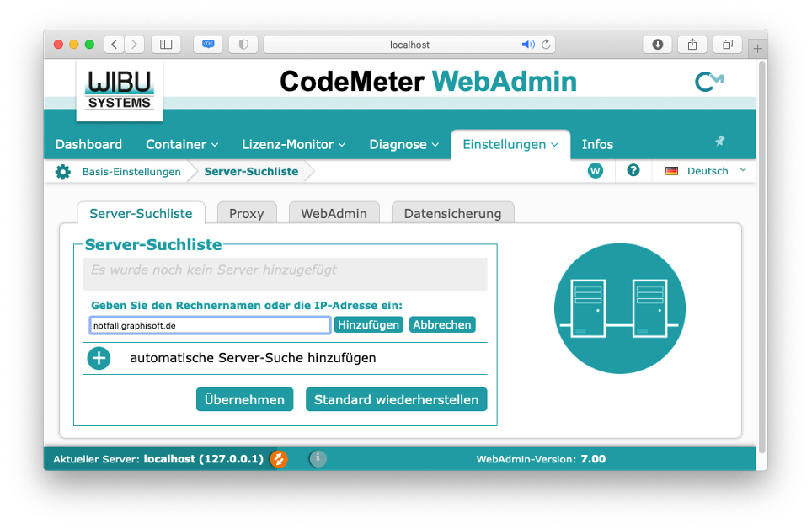
Task: Expand the Container menu
Action: click(182, 145)
